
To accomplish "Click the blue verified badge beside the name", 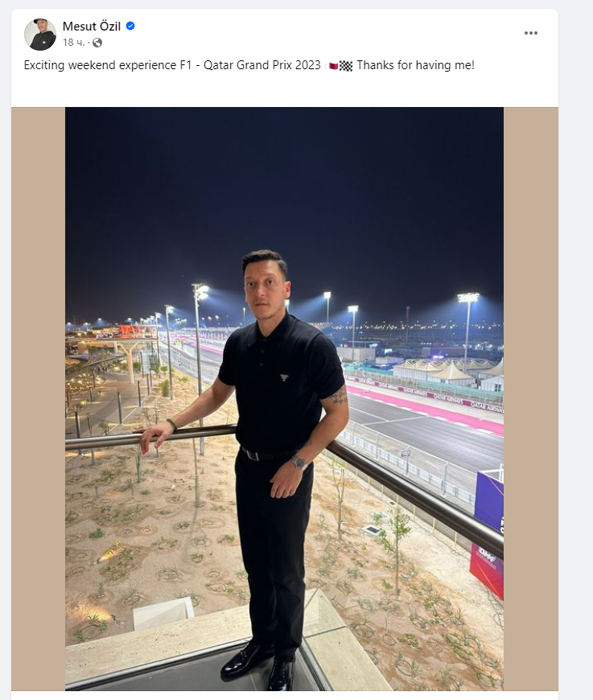I will (x=130, y=26).
